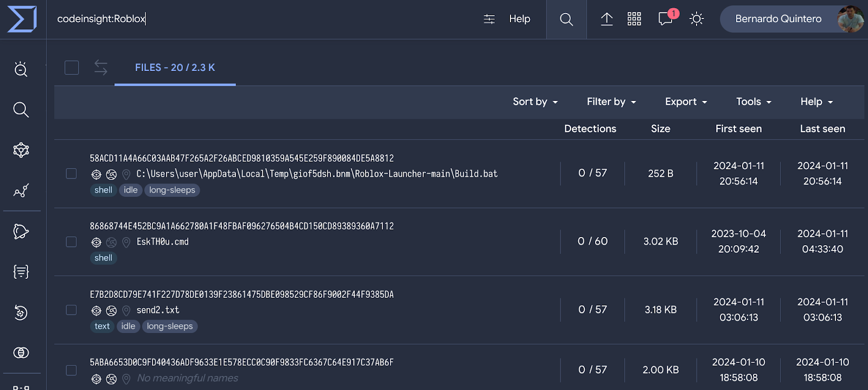Open the magnifier search sidebar icon
This screenshot has height=390, width=868.
(21, 110)
